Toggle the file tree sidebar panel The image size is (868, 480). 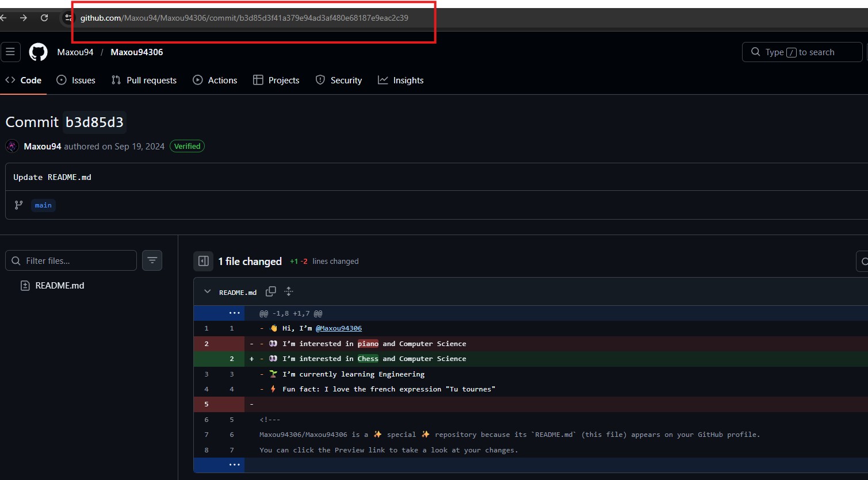pos(203,261)
